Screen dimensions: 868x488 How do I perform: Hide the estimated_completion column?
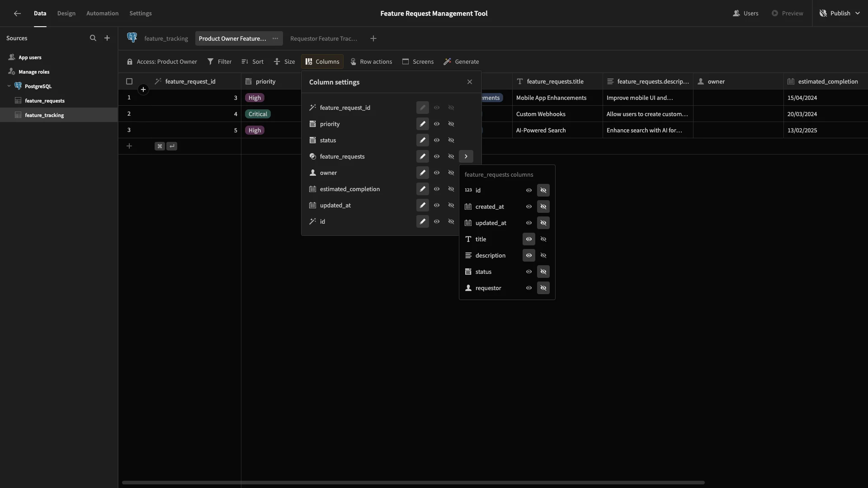[x=451, y=189]
